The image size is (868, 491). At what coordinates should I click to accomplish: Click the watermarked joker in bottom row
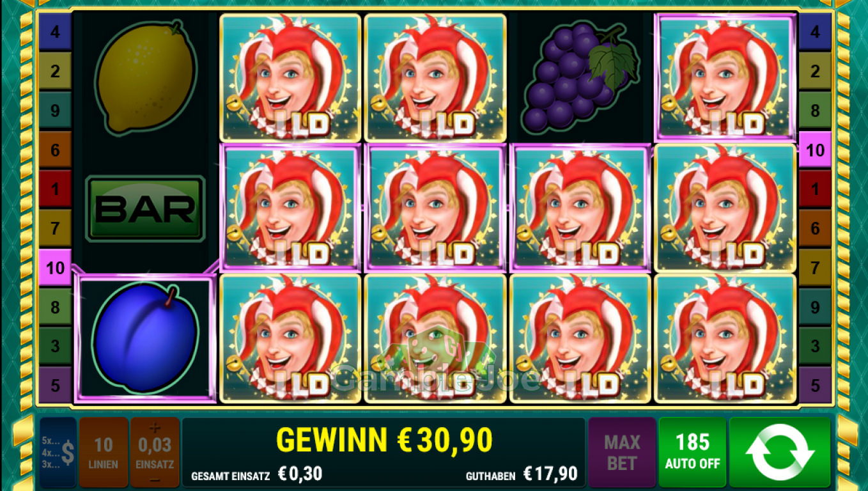[x=435, y=339]
